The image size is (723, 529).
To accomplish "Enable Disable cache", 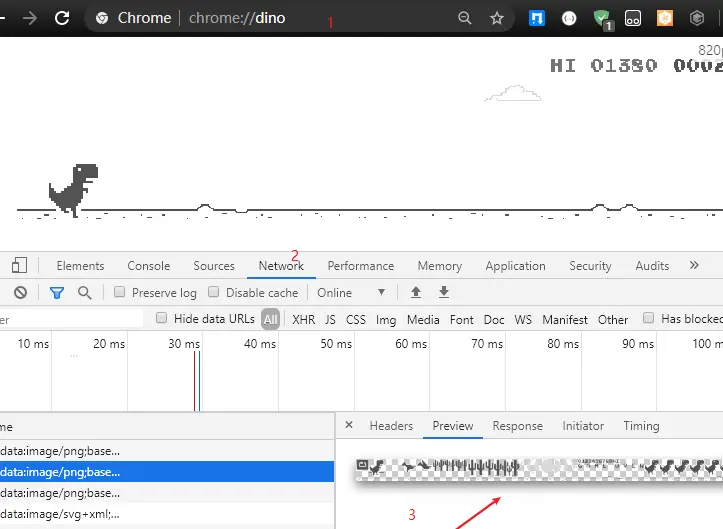I will pyautogui.click(x=213, y=292).
